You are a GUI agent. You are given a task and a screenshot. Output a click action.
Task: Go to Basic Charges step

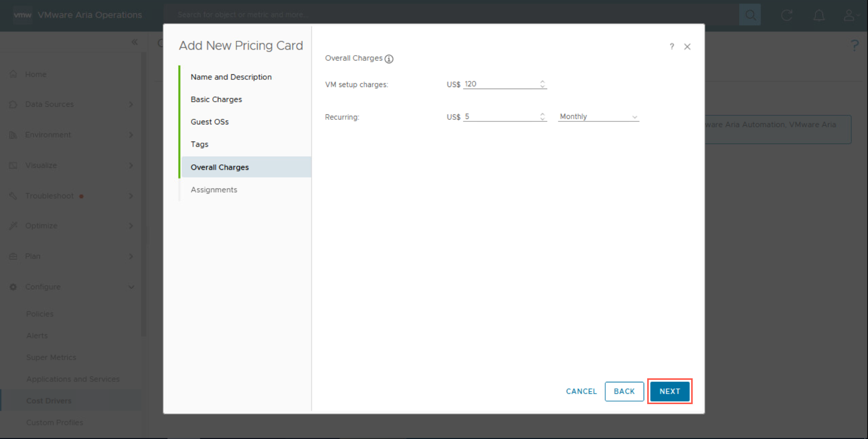216,100
